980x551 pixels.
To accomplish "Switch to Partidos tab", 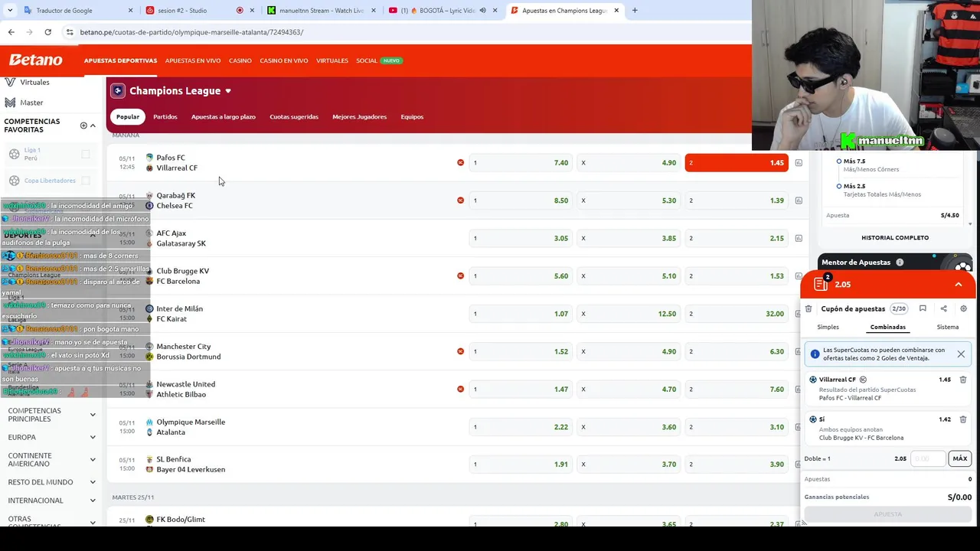I will point(165,117).
